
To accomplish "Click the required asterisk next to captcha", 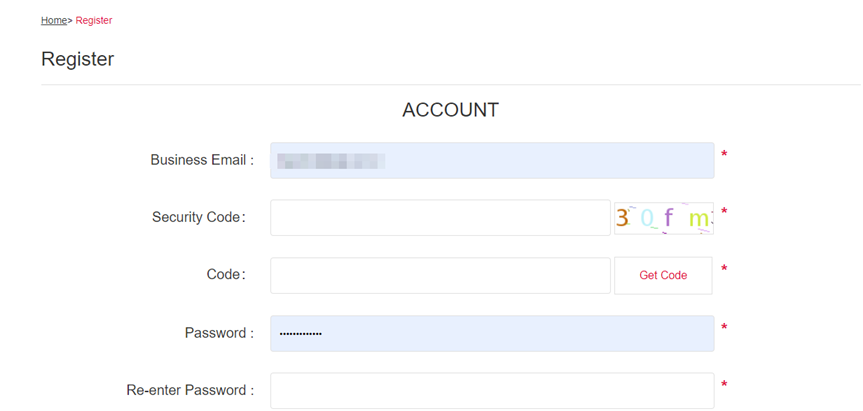I will (x=724, y=213).
